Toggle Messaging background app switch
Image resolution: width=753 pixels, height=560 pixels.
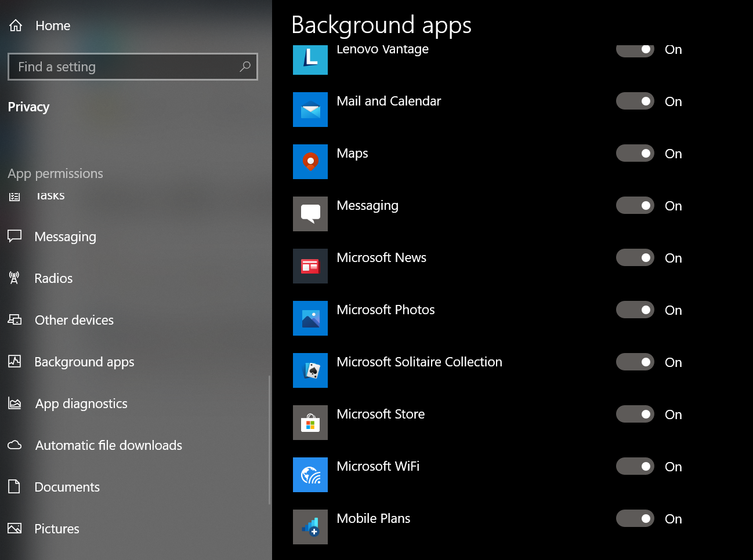coord(635,205)
